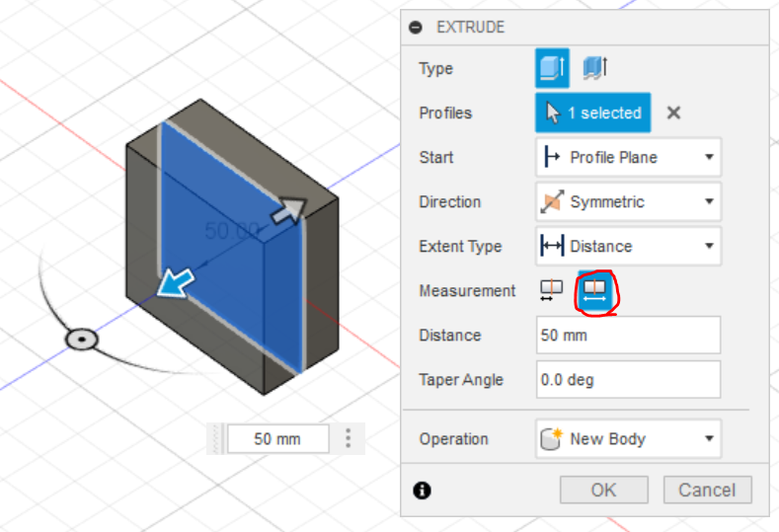The image size is (779, 532).
Task: Open the Operation 'New Body' dropdown
Action: (629, 438)
